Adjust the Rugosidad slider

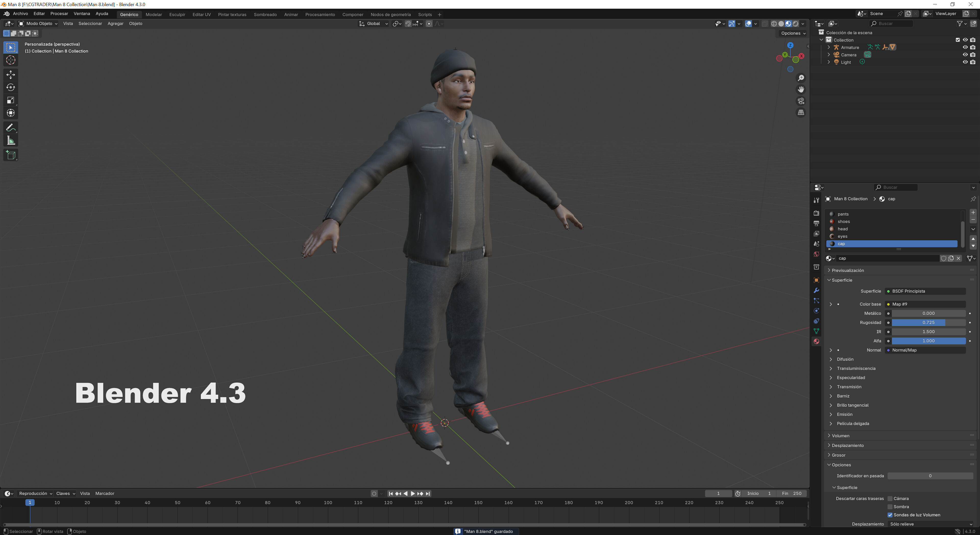point(928,322)
